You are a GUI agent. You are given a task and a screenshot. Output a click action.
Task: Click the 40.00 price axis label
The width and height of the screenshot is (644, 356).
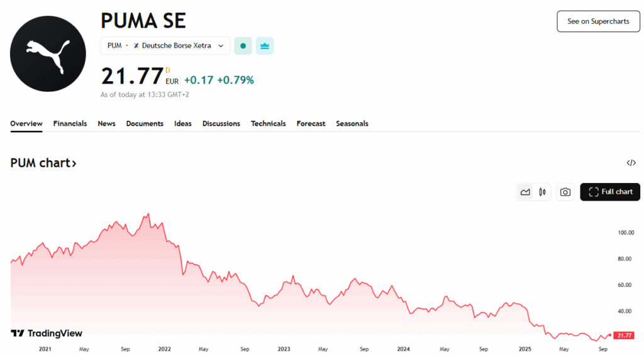pyautogui.click(x=625, y=311)
